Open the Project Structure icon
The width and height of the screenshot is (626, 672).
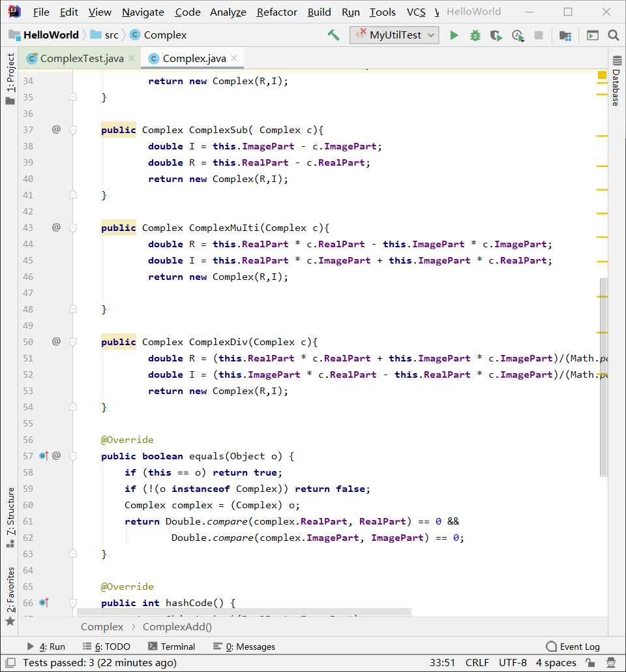pyautogui.click(x=565, y=35)
